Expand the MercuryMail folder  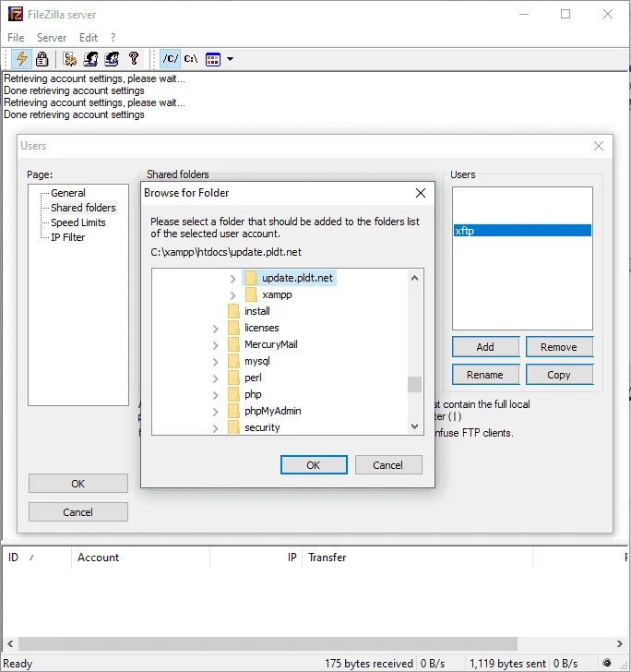(216, 345)
